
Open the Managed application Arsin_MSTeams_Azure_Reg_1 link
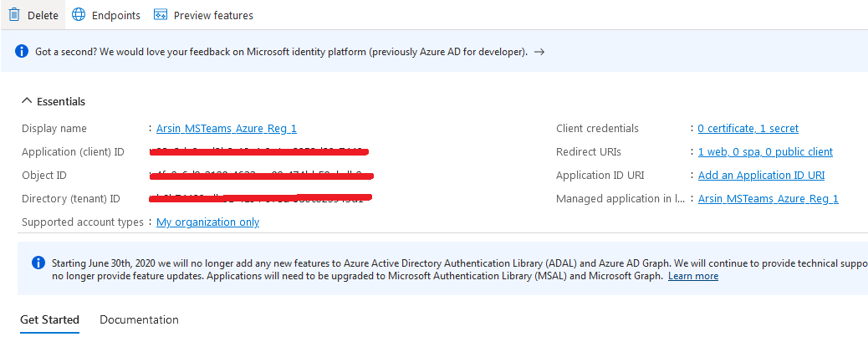768,199
